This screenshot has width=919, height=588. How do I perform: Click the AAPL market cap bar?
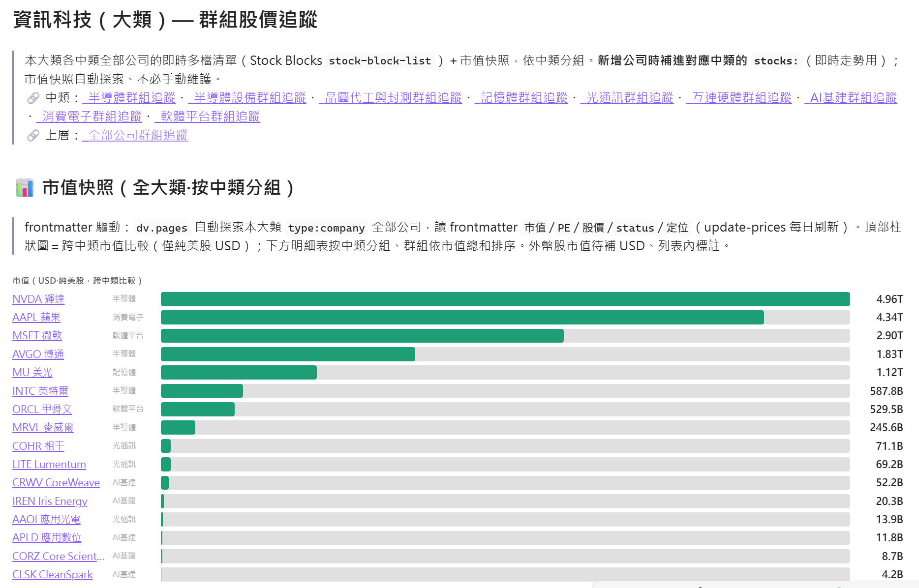(x=462, y=318)
